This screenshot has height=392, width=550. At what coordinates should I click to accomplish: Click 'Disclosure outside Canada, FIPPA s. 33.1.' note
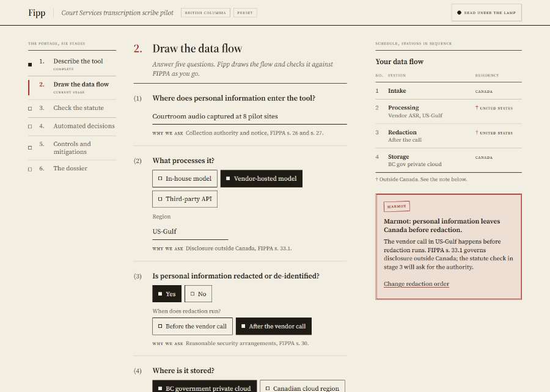pos(238,249)
